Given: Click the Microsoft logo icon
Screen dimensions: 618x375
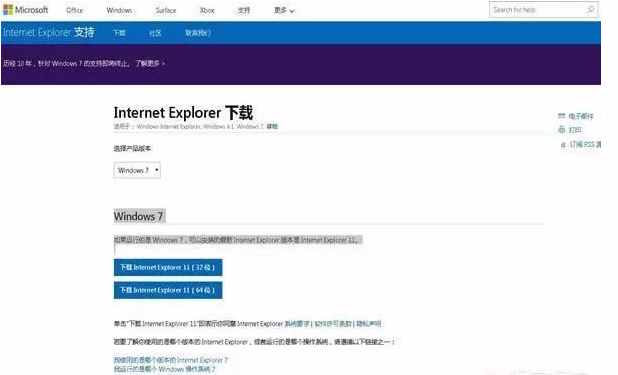Looking at the screenshot, I should point(8,10).
